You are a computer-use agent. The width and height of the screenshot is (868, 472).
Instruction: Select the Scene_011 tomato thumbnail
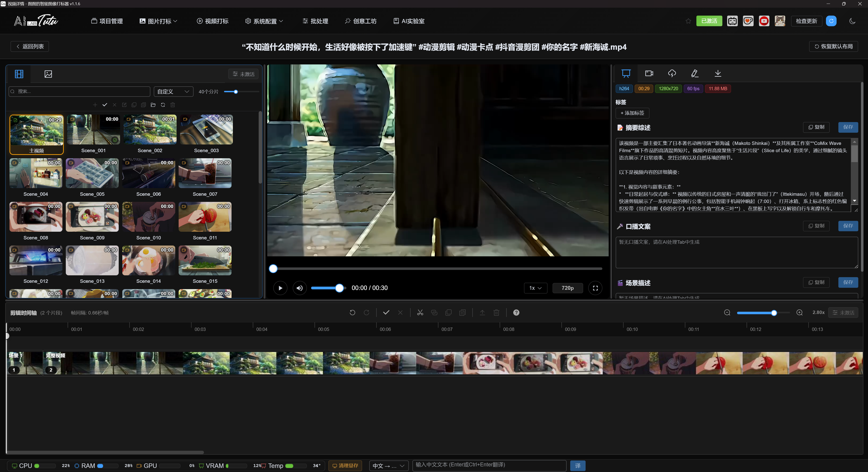[205, 217]
